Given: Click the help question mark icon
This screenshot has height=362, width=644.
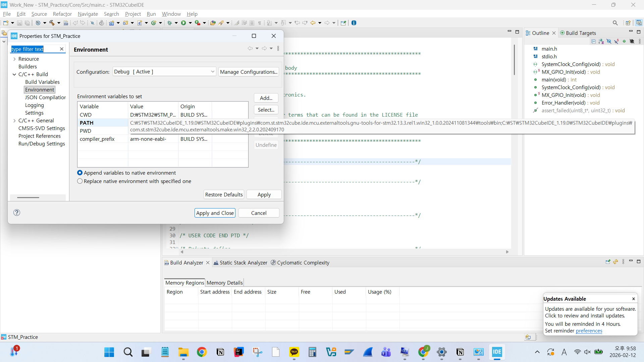Looking at the screenshot, I should click(17, 213).
